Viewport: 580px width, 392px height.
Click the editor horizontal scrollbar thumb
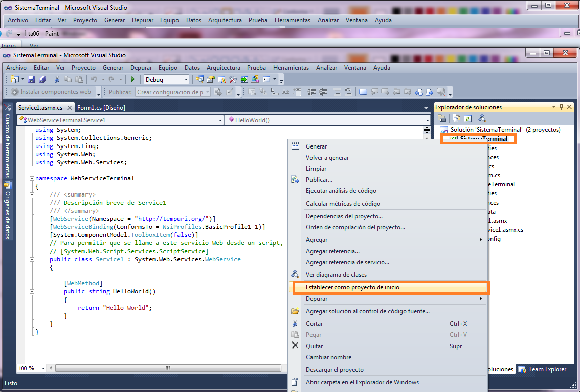168,368
